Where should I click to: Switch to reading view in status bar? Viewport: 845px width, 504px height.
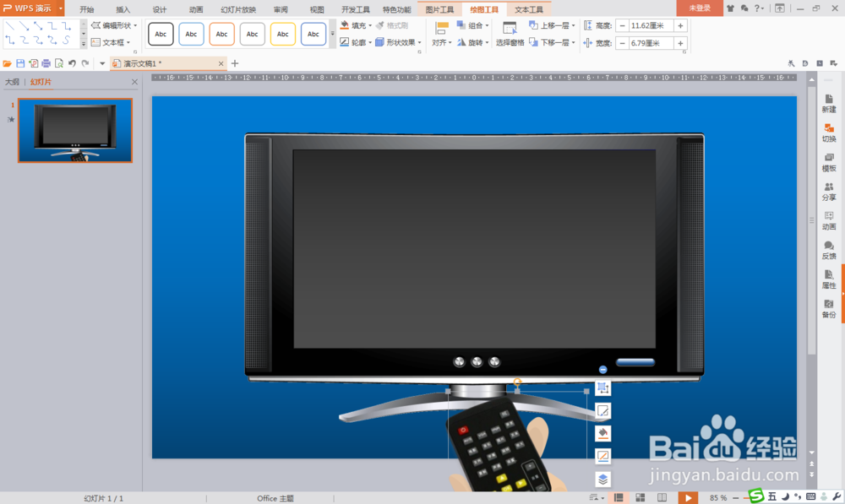[662, 498]
